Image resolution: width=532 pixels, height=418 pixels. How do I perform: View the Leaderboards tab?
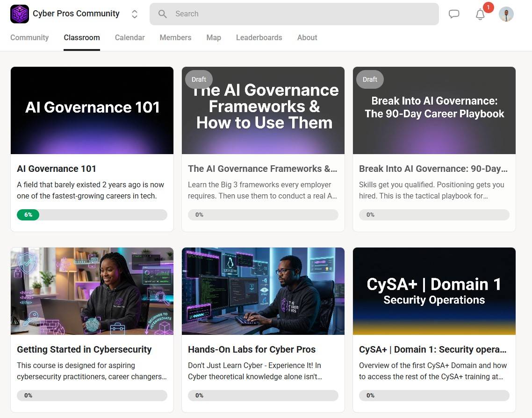(259, 38)
